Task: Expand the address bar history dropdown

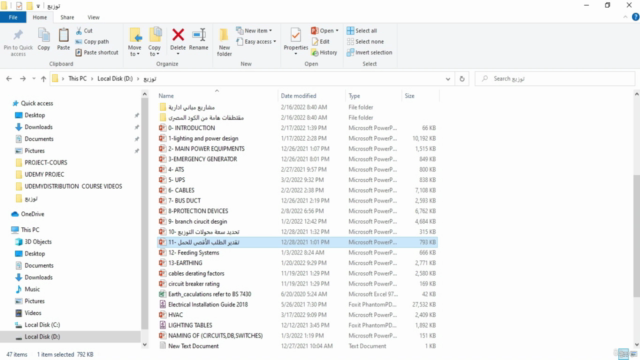Action: (448, 79)
